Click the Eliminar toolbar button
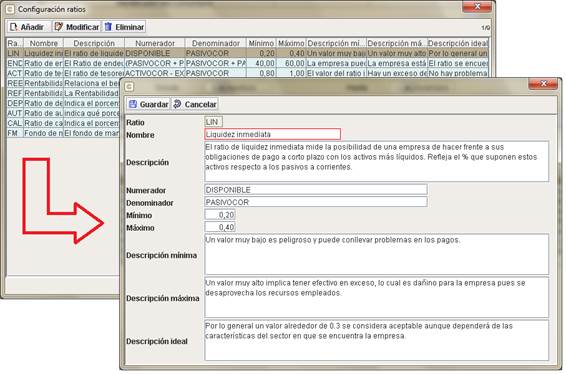 (x=124, y=27)
